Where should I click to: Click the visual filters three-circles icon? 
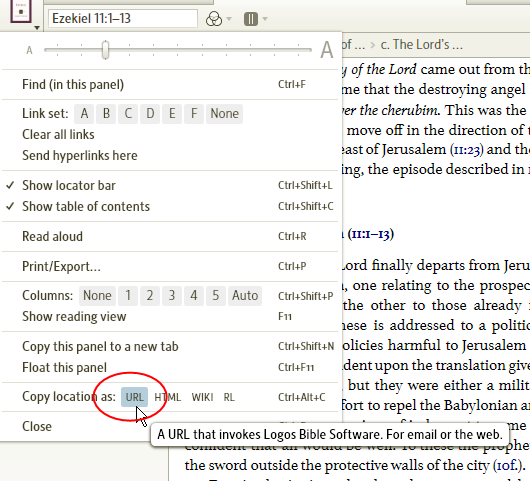coord(214,19)
